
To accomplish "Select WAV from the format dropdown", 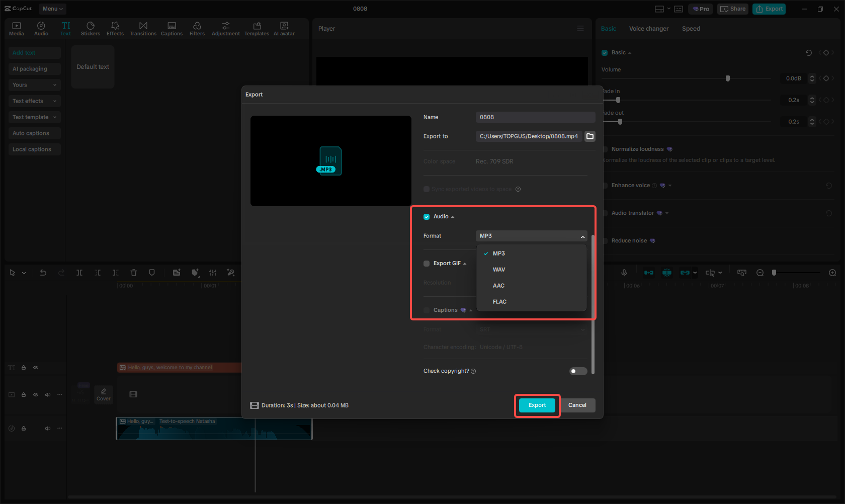I will tap(498, 269).
